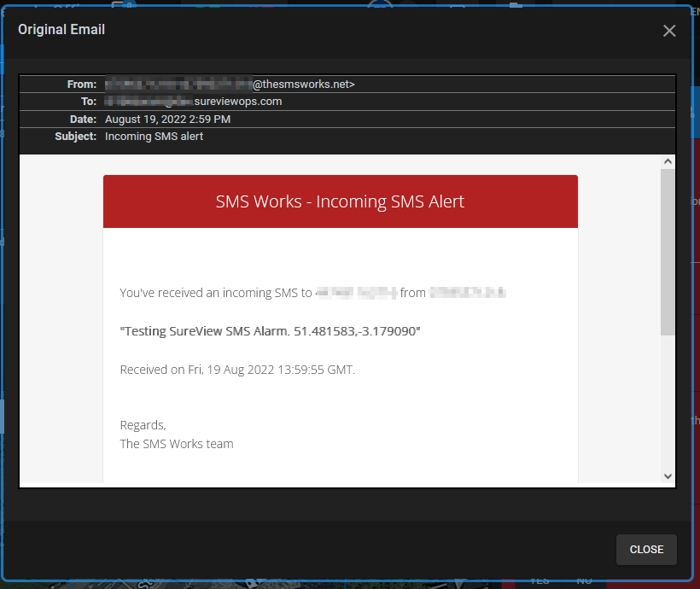700x589 pixels.
Task: Click the 'Original Email' dialog title
Action: tap(61, 30)
